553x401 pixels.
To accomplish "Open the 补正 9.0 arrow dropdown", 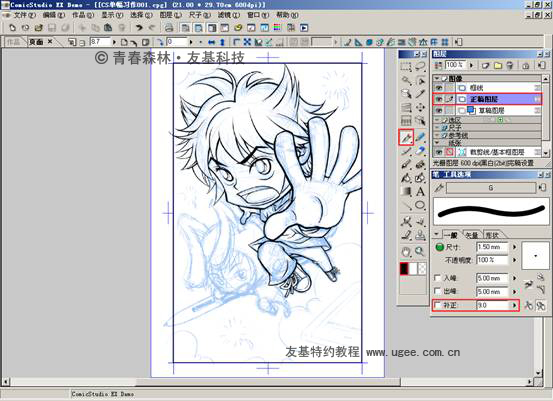I will pyautogui.click(x=514, y=305).
